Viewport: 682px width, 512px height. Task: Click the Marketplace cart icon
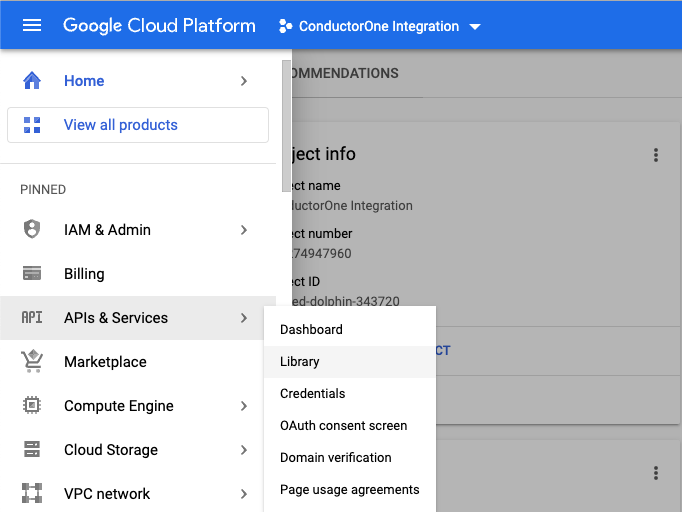coord(32,362)
